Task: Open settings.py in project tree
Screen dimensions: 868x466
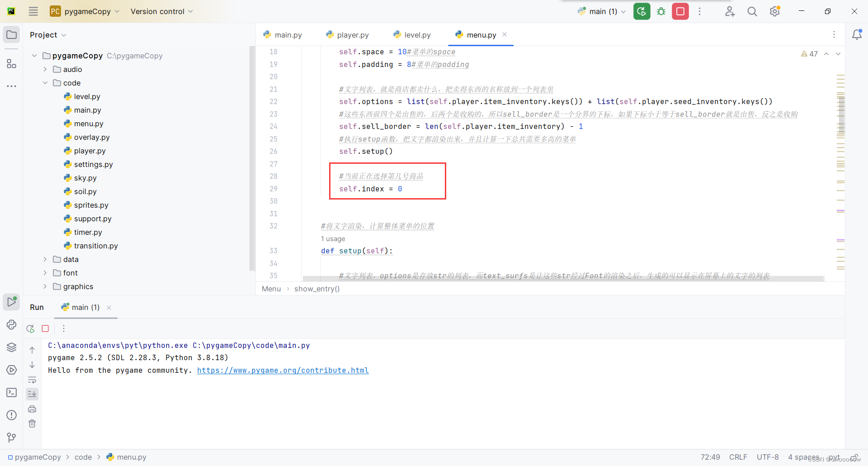Action: click(x=93, y=164)
